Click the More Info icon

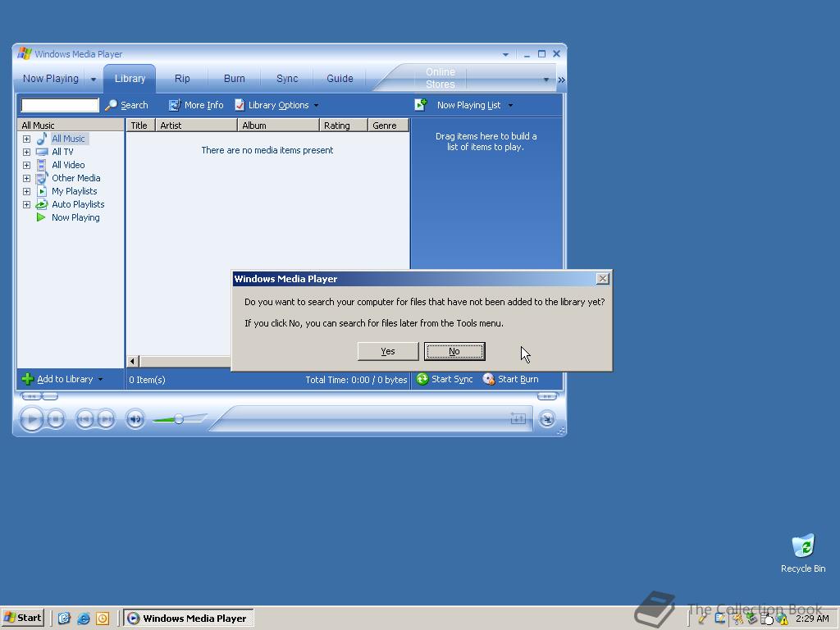(174, 105)
